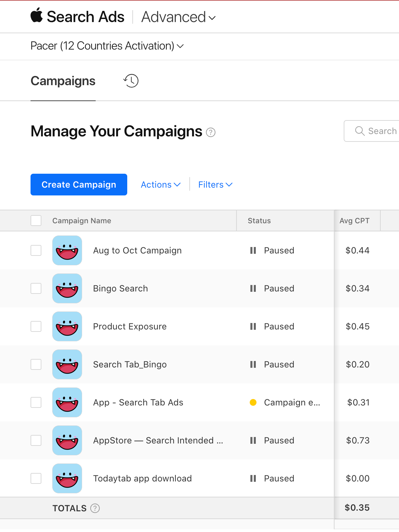This screenshot has width=399, height=532.
Task: Open the Aug to Oct Campaign link
Action: point(137,250)
